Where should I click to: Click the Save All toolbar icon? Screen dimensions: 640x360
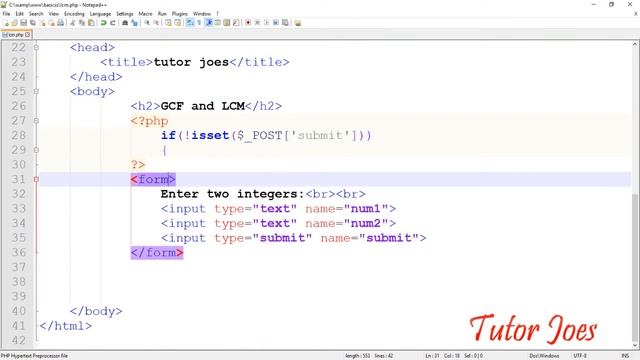33,23
